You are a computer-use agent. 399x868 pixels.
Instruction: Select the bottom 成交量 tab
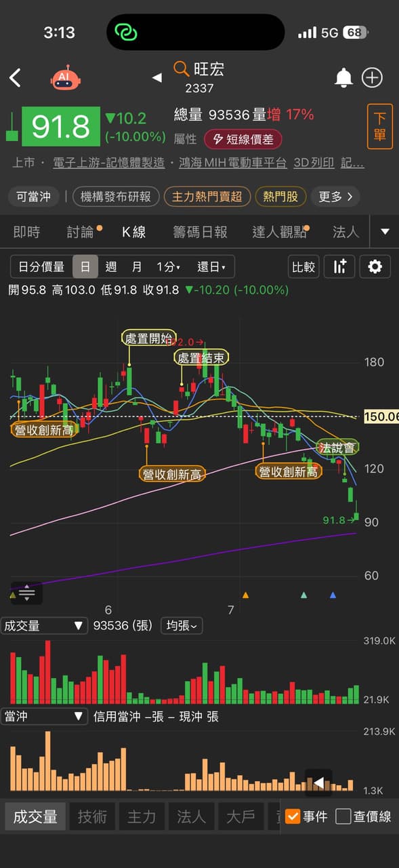(35, 816)
